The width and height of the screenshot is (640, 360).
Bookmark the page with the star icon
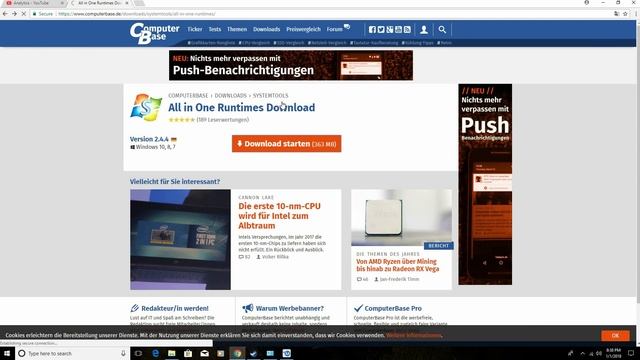(625, 13)
